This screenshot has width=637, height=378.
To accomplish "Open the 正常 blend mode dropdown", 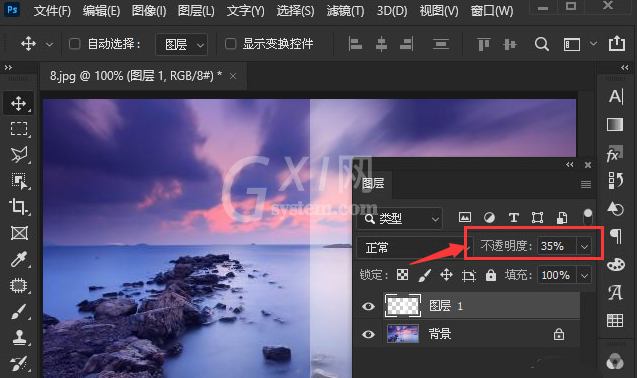I will (414, 247).
